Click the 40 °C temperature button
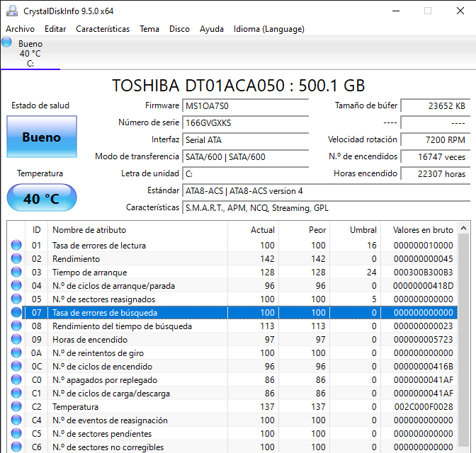476x453 pixels. click(x=41, y=198)
